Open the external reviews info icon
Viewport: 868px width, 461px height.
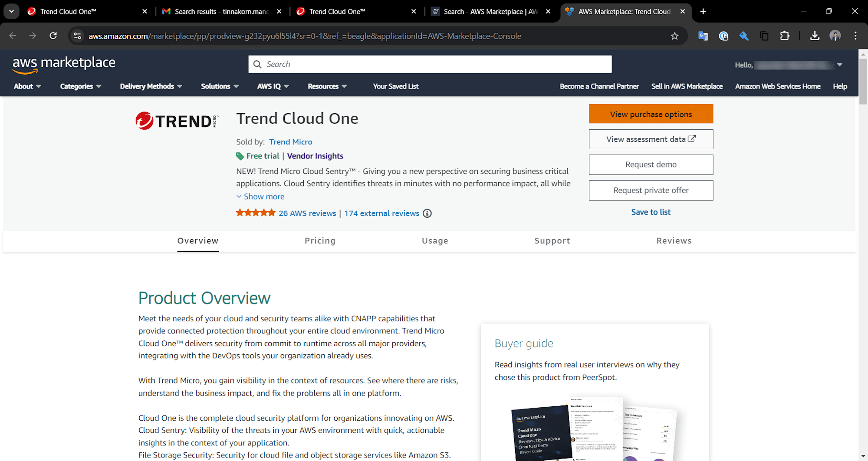click(427, 213)
